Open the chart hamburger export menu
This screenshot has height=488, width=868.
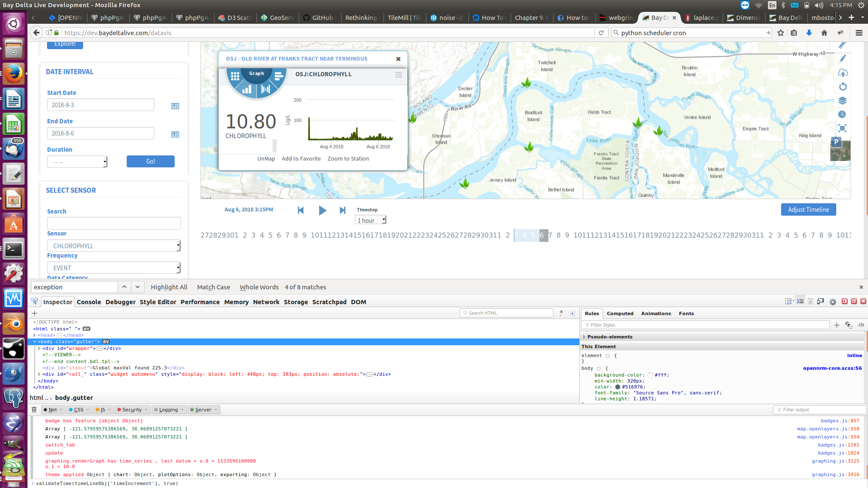[398, 75]
